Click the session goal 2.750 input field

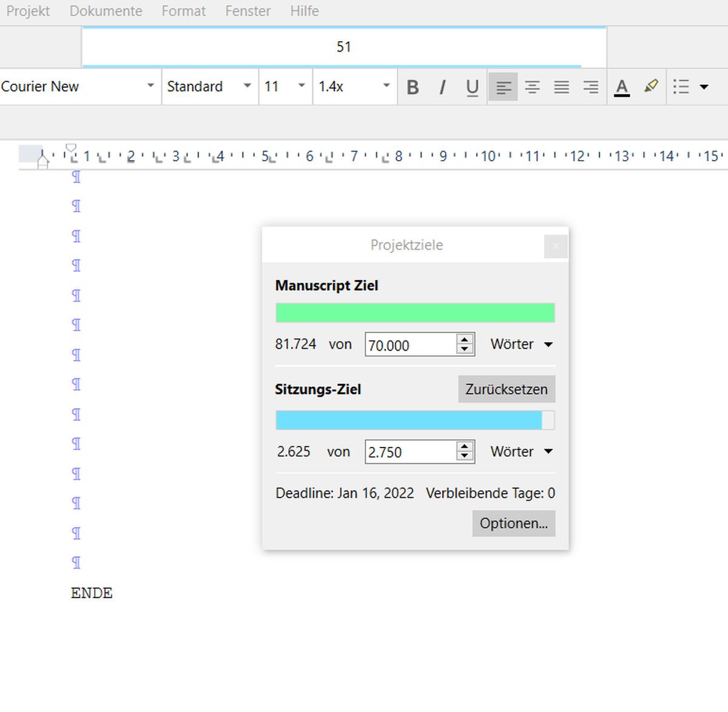pyautogui.click(x=410, y=452)
